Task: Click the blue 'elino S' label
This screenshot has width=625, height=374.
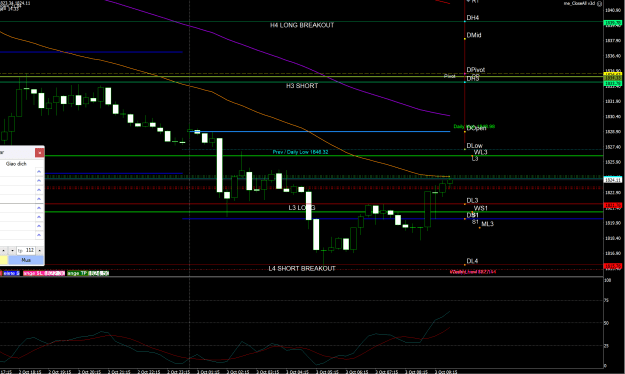Action: click(12, 273)
